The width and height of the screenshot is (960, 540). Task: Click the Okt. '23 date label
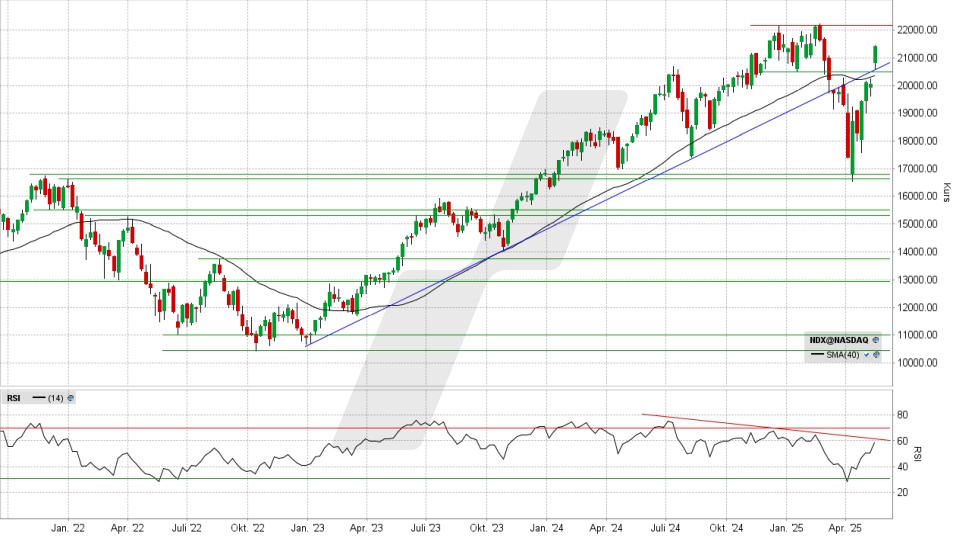(x=487, y=528)
